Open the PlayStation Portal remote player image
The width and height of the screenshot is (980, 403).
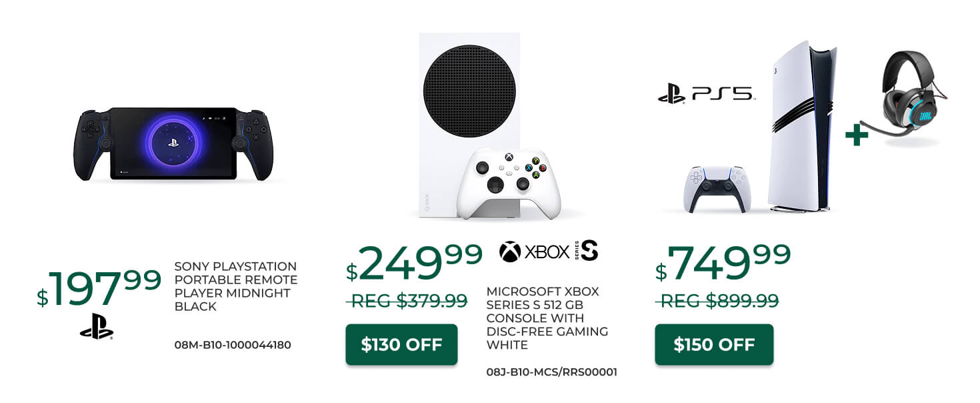173,143
